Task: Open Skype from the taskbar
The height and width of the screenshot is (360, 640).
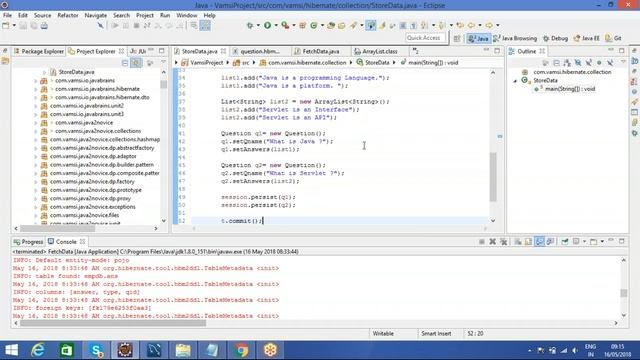Action: [x=96, y=350]
